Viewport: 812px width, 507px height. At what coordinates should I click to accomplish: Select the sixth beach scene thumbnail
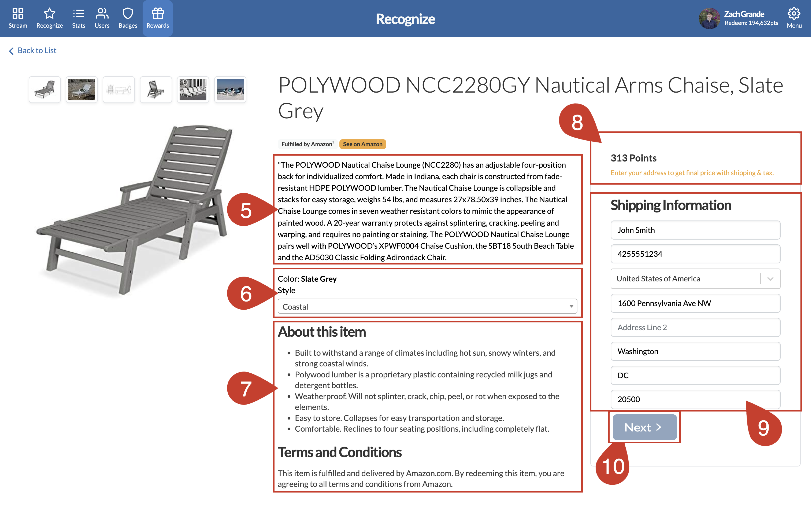(230, 90)
